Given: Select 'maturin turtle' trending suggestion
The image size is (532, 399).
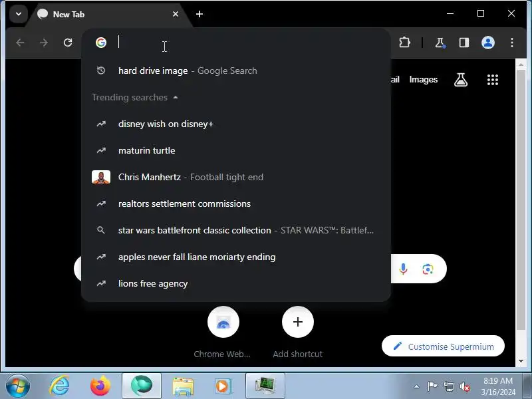Looking at the screenshot, I should point(236,150).
